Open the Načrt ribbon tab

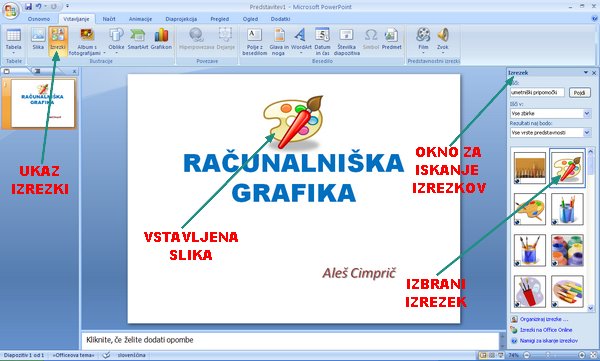(109, 19)
